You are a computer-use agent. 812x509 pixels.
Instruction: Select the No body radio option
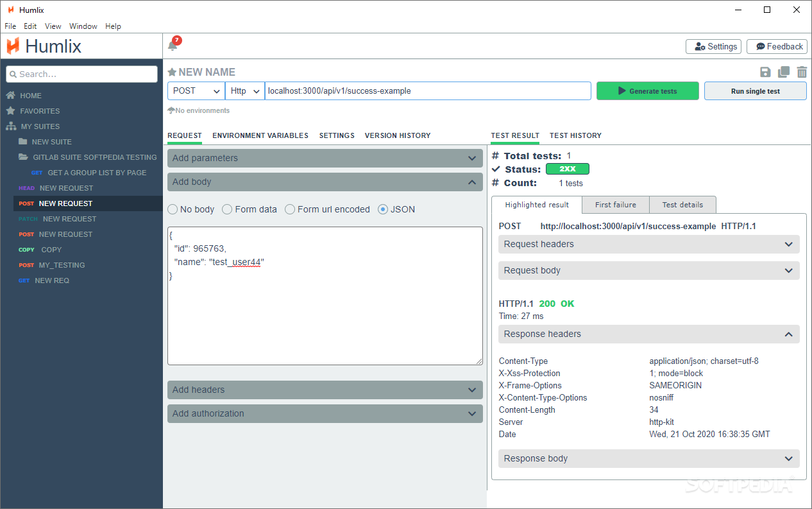(173, 209)
